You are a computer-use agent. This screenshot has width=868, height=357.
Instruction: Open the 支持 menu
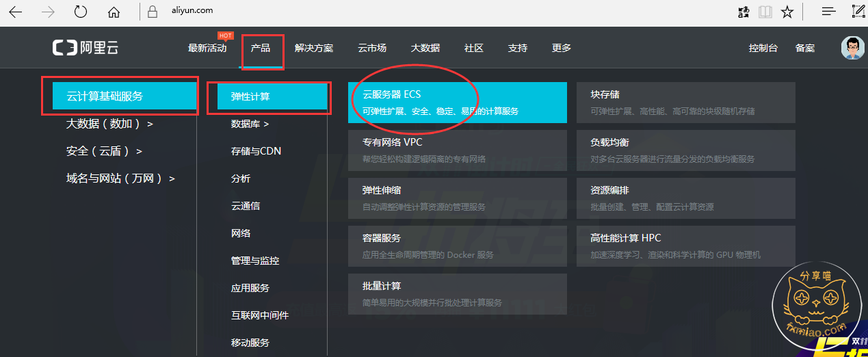coord(518,48)
